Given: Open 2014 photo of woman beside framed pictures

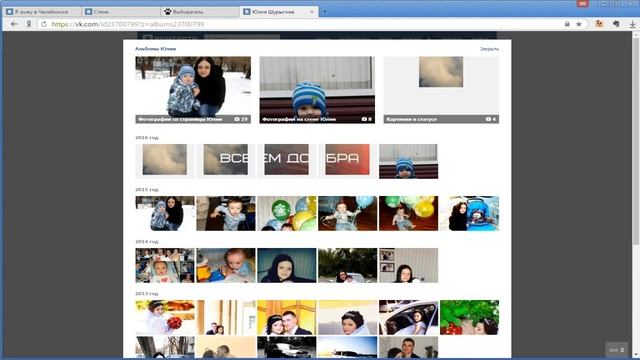Looking at the screenshot, I should [409, 265].
